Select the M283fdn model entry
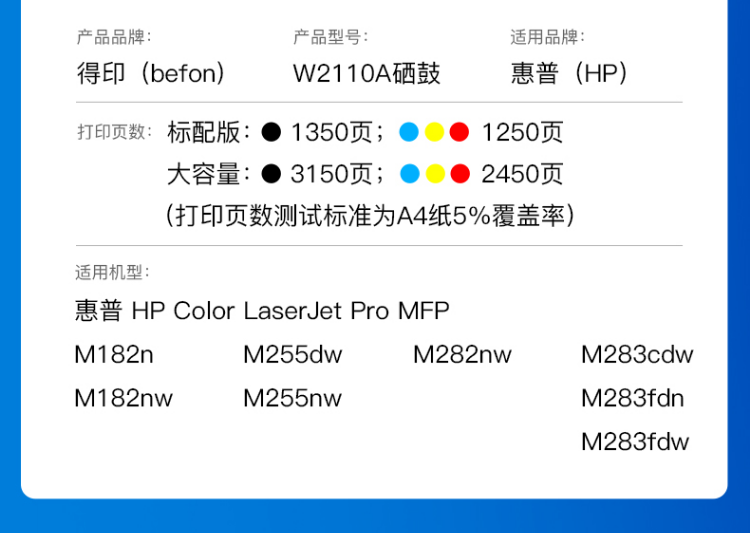750x533 pixels. (632, 398)
